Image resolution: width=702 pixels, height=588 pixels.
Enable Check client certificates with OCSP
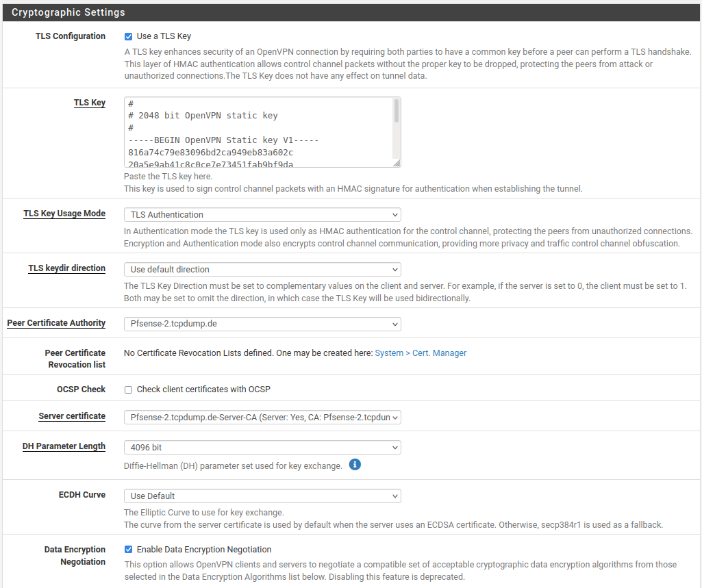point(128,389)
